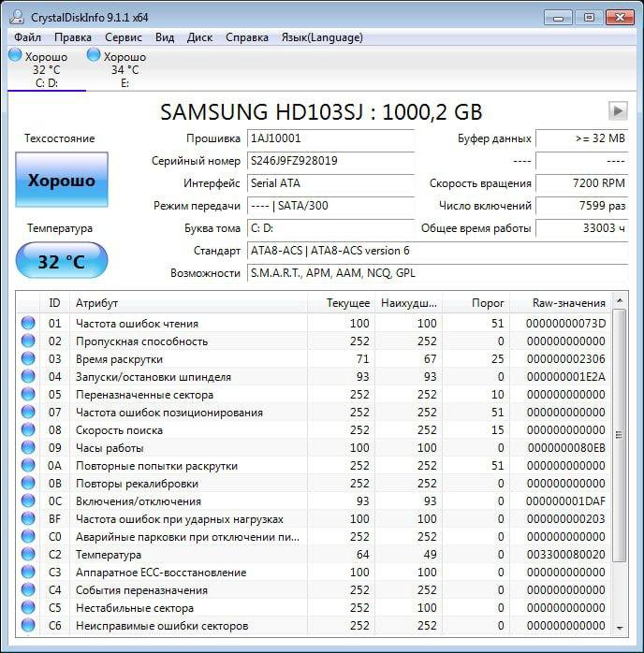The image size is (644, 653).
Task: Open the Файл menu
Action: (27, 37)
